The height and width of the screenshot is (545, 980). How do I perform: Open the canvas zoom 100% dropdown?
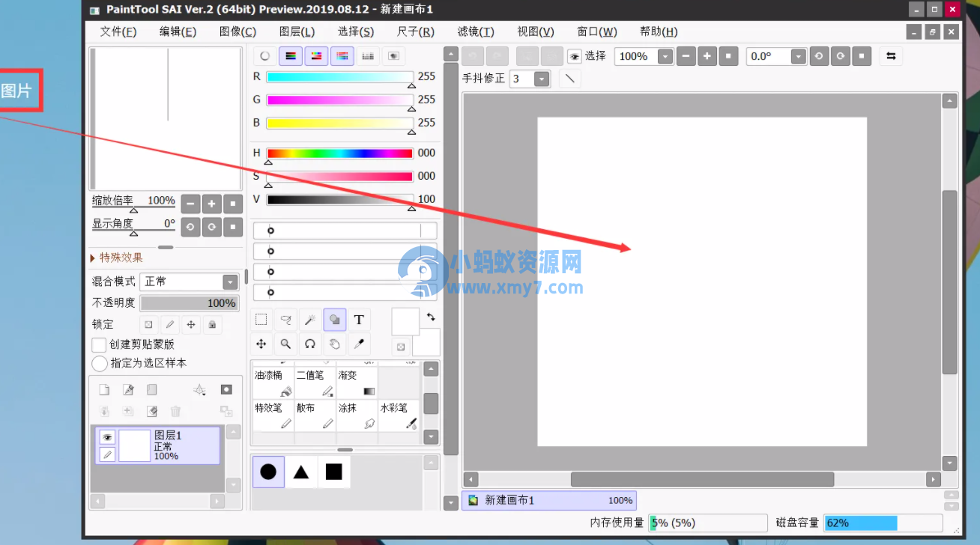click(664, 55)
